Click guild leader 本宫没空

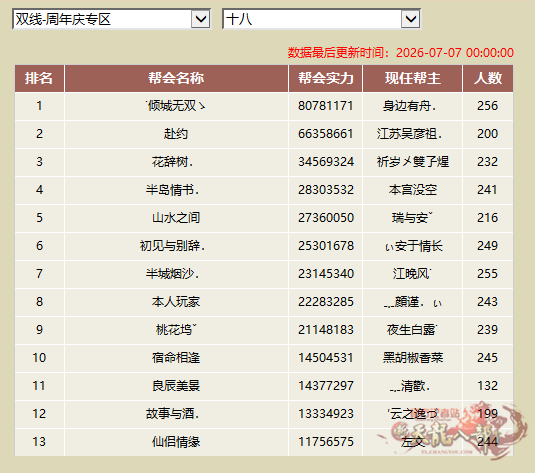click(413, 190)
